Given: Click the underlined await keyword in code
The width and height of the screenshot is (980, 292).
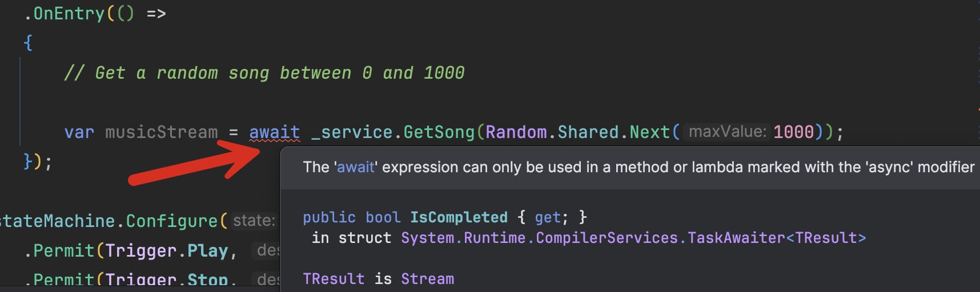Looking at the screenshot, I should click(x=274, y=132).
